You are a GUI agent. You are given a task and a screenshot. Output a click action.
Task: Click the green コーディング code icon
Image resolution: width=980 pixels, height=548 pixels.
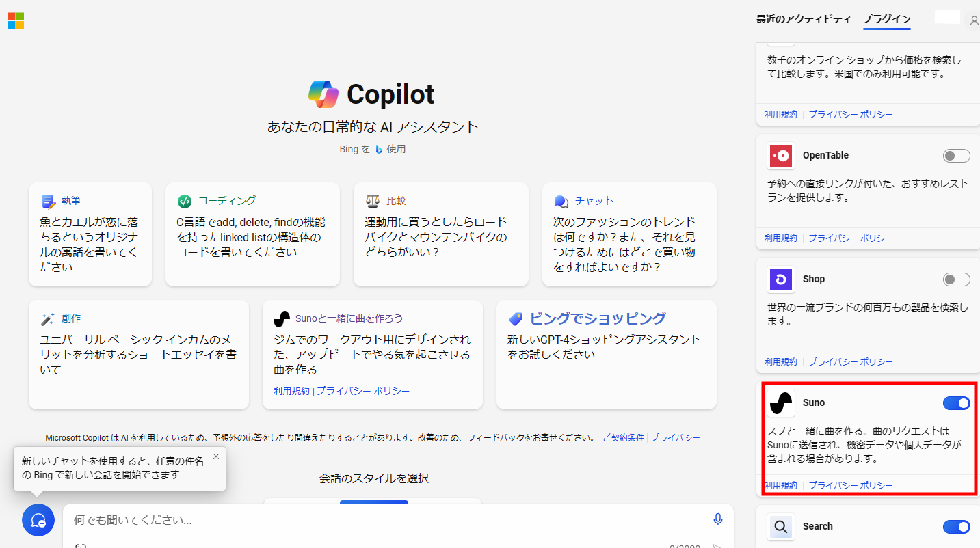(x=185, y=201)
